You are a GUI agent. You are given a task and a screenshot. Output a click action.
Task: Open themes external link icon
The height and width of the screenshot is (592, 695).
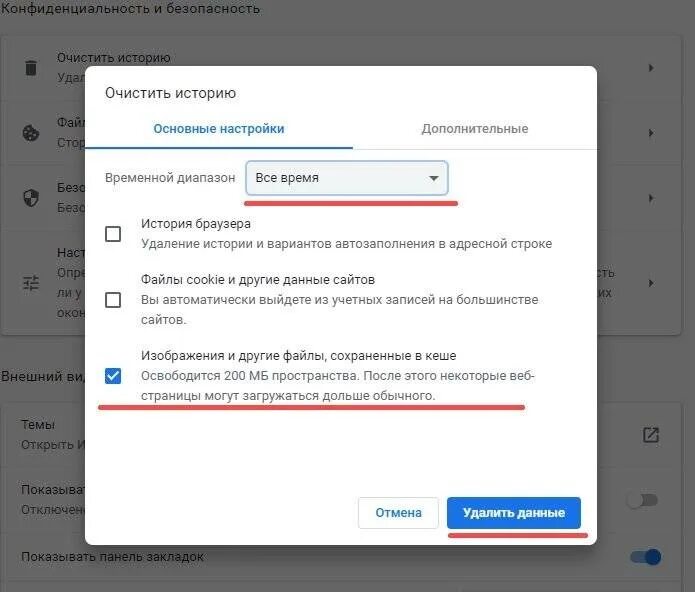click(x=651, y=435)
